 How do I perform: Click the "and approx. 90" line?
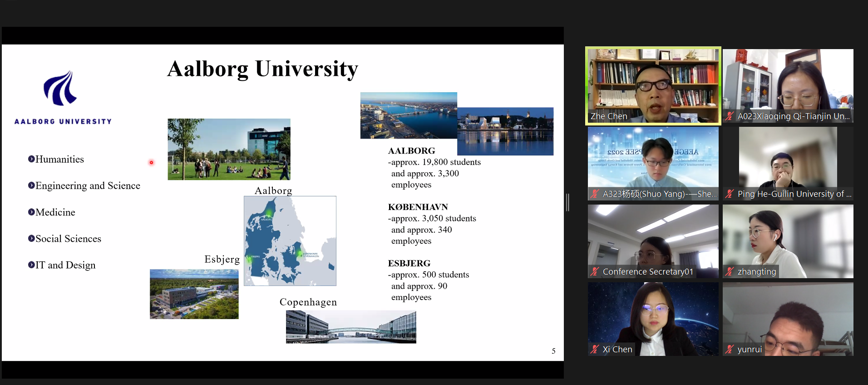(x=419, y=286)
